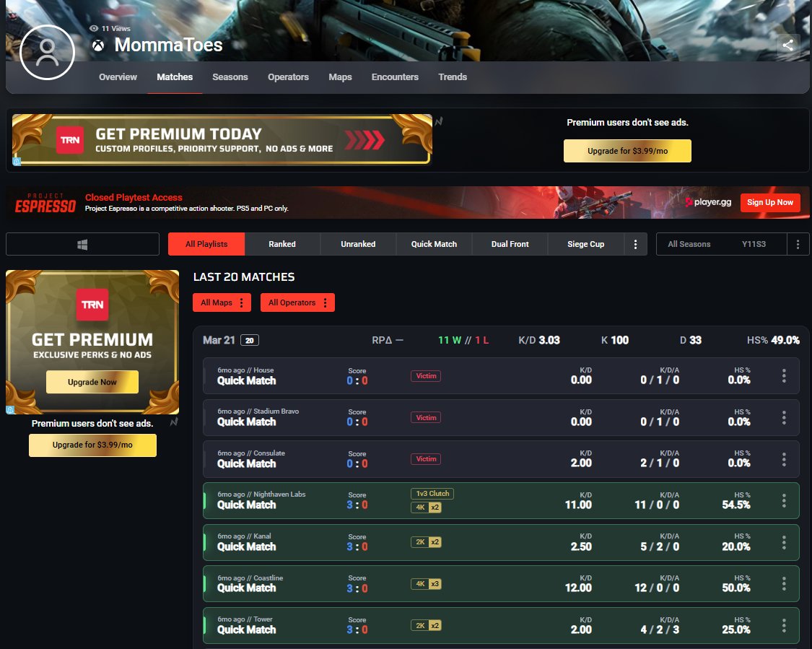Click the 2K x2 badge on Tower
Image resolution: width=812 pixels, height=649 pixels.
point(426,625)
